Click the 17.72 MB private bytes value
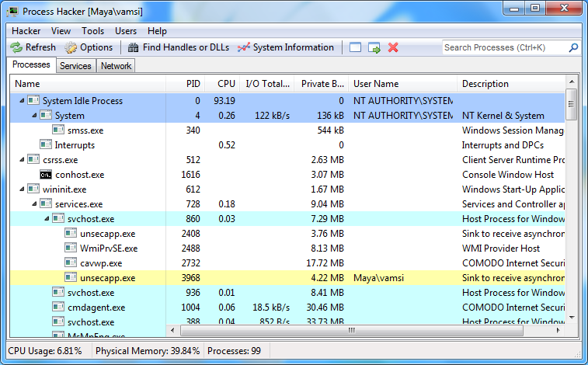The width and height of the screenshot is (588, 365). click(x=325, y=263)
